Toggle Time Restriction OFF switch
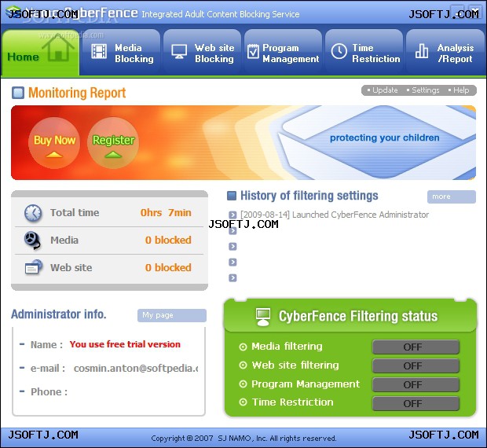This screenshot has height=448, width=487. click(416, 403)
